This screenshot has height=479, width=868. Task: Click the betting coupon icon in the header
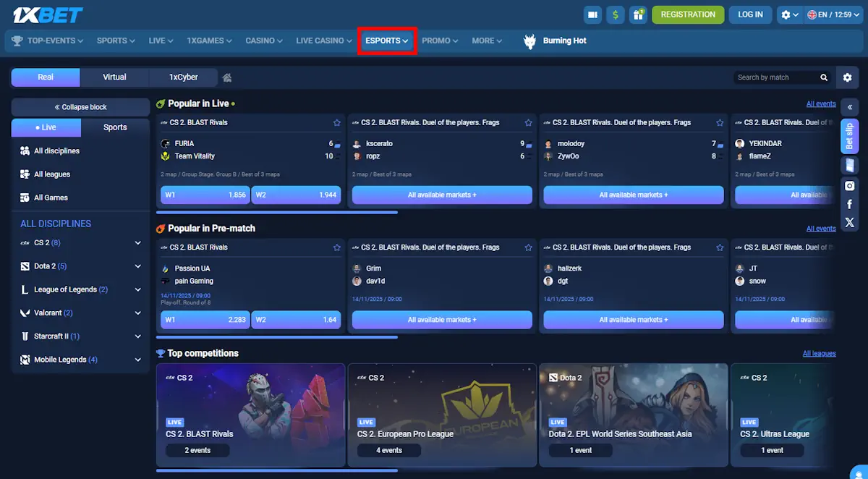coord(592,14)
